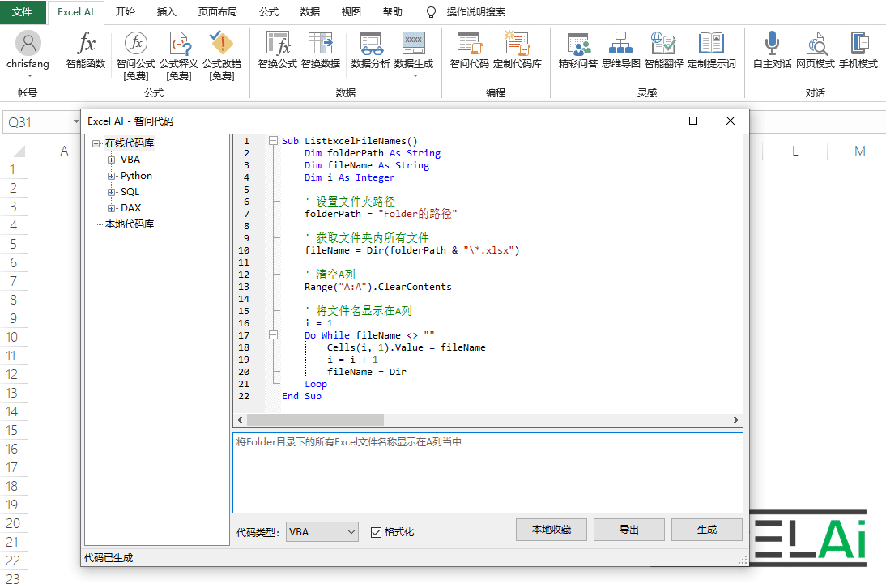Expand the Python tree node

(x=111, y=177)
